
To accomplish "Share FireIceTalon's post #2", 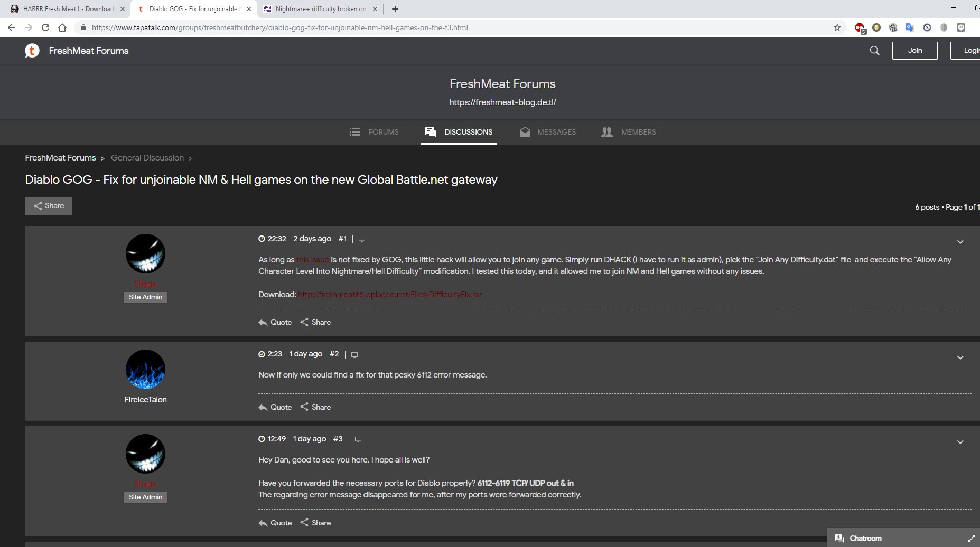I will click(x=315, y=407).
